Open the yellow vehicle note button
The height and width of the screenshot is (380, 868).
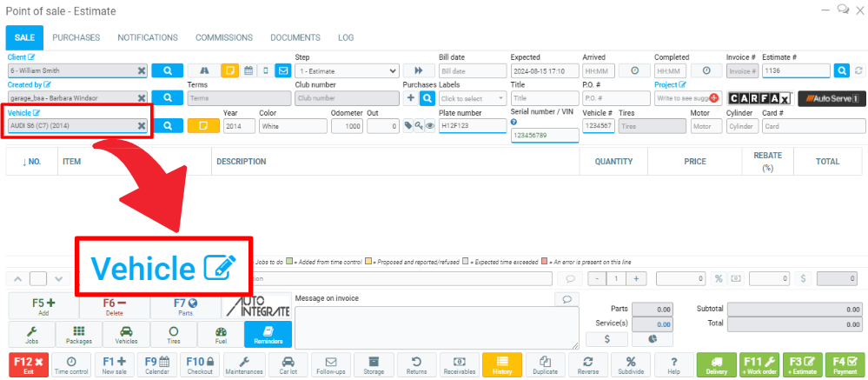click(x=197, y=126)
